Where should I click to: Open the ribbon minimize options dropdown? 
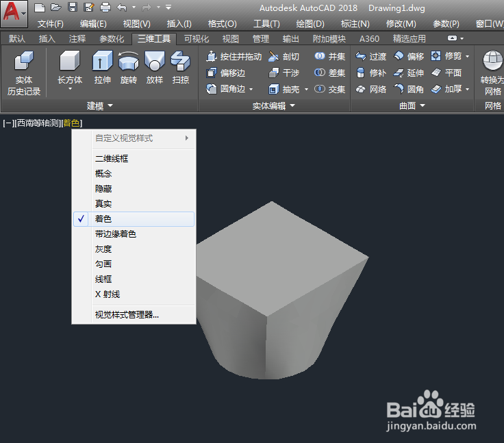[462, 38]
